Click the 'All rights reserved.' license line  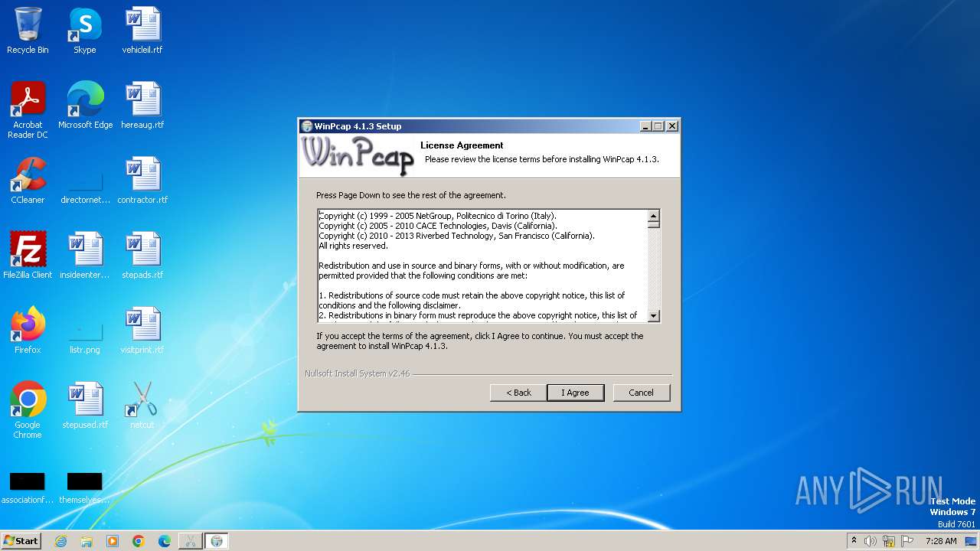click(x=353, y=246)
